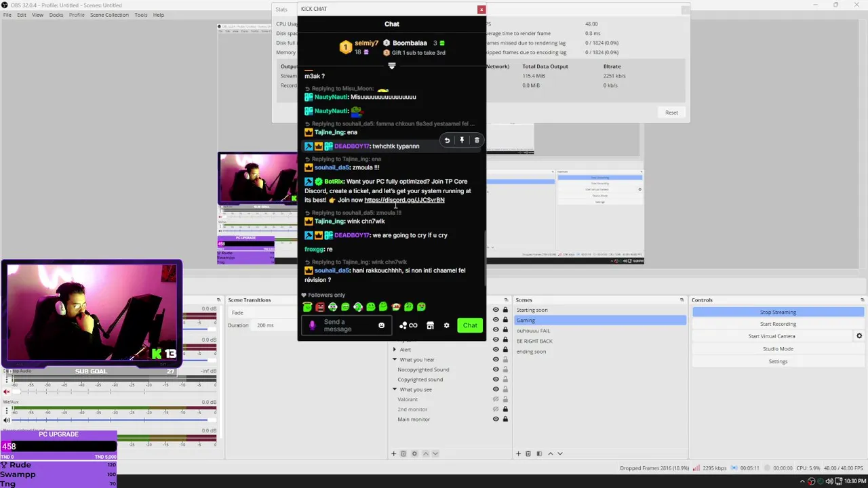Collapse the chat leaderboard arrow
Screen dimensions: 868x488
pos(391,66)
